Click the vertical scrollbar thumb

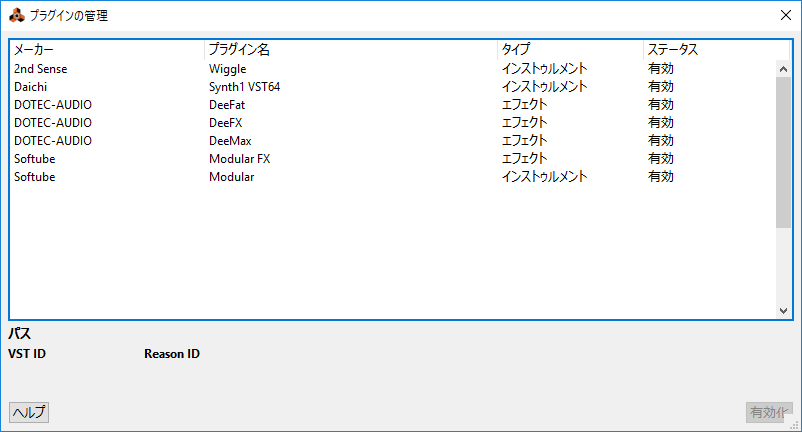coord(783,153)
